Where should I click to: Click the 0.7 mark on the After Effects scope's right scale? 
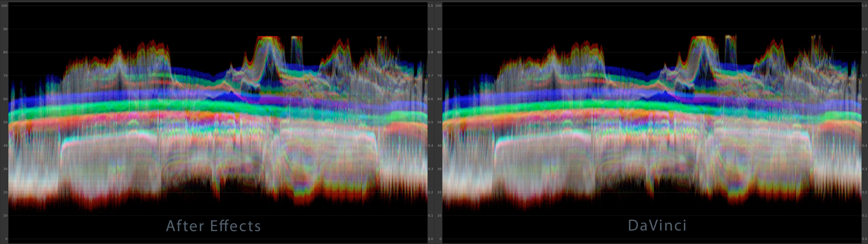click(430, 76)
